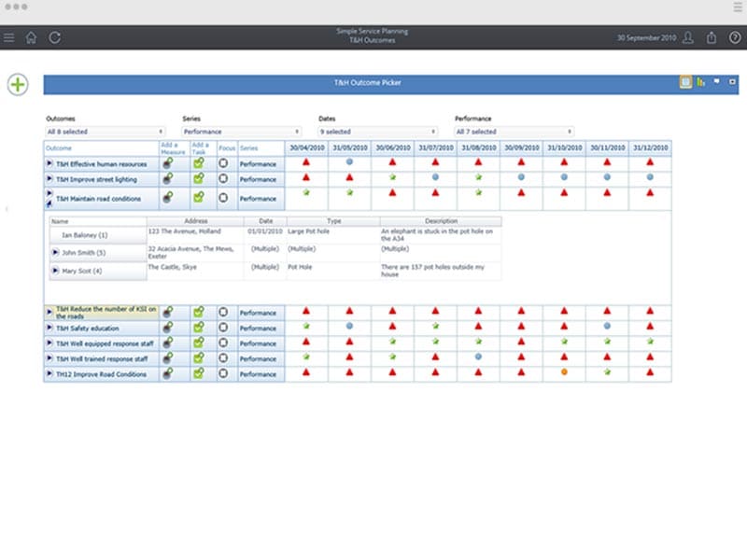Add a task to T&H Improve street lighting
747x560 pixels.
click(198, 178)
